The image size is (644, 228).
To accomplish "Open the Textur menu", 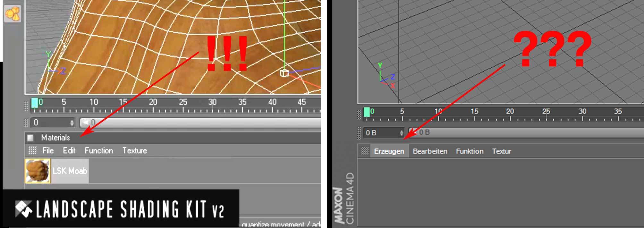I will [x=502, y=151].
